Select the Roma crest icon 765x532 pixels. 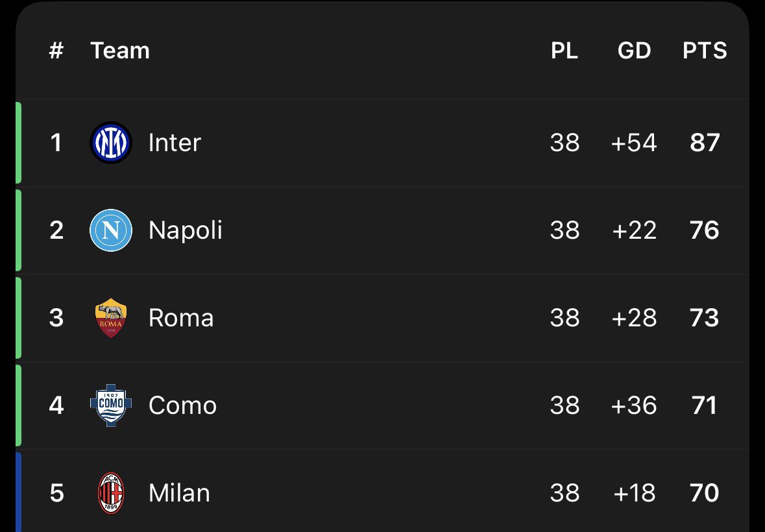[x=111, y=318]
